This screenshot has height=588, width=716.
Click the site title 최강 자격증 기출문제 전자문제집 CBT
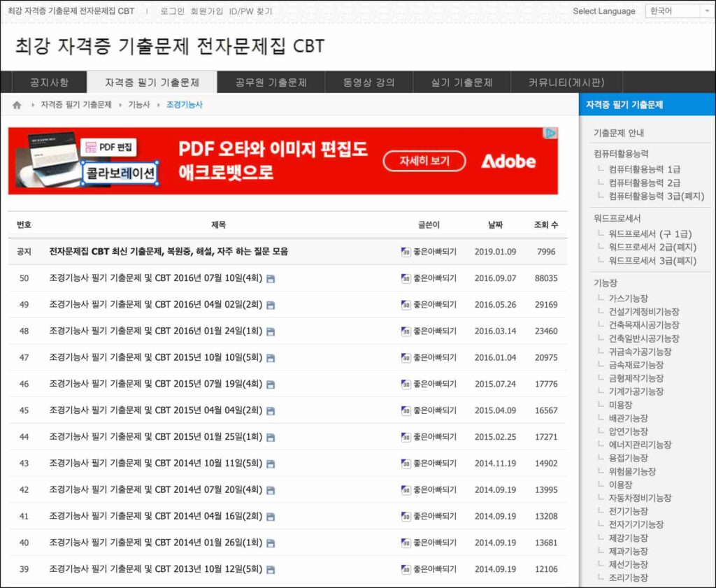click(169, 46)
